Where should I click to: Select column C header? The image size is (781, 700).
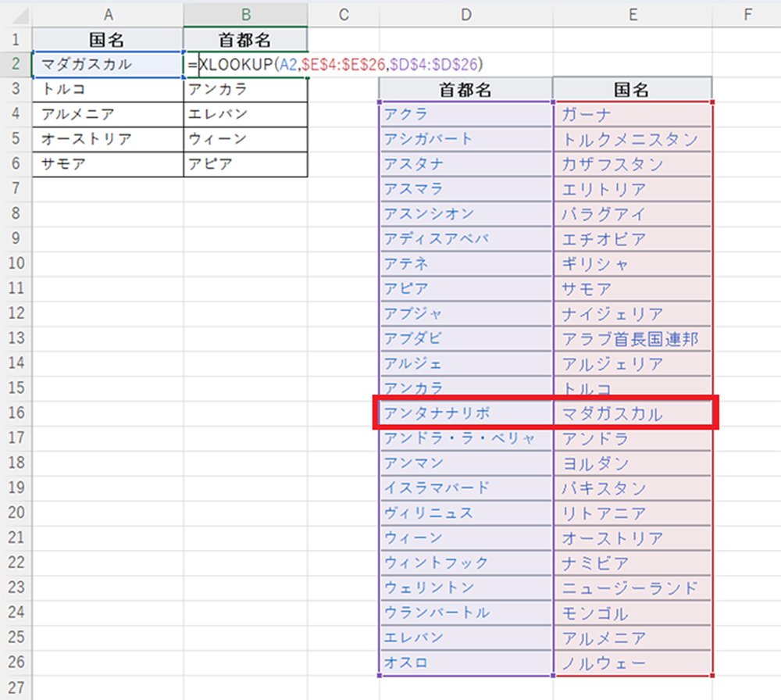[x=344, y=14]
